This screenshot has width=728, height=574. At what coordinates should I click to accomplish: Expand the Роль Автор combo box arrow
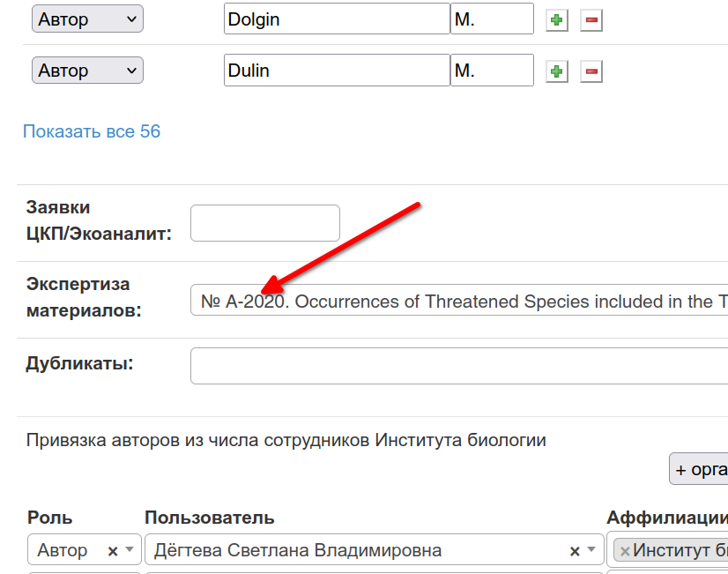pyautogui.click(x=130, y=550)
